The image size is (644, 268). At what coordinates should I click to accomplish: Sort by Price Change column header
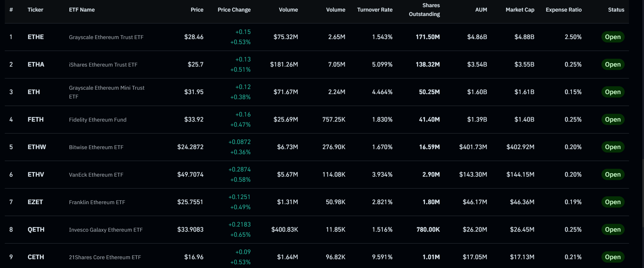(x=234, y=10)
